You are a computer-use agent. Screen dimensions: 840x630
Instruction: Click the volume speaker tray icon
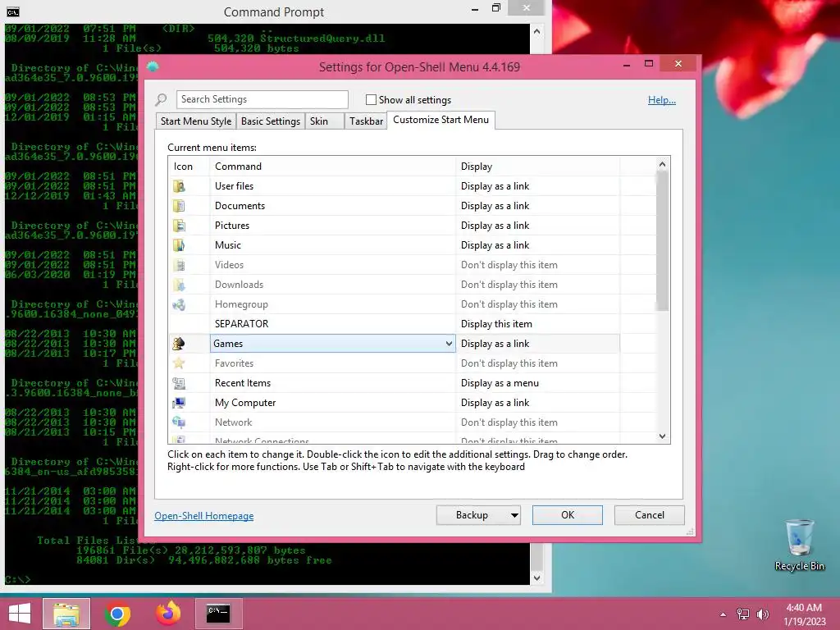pyautogui.click(x=763, y=614)
